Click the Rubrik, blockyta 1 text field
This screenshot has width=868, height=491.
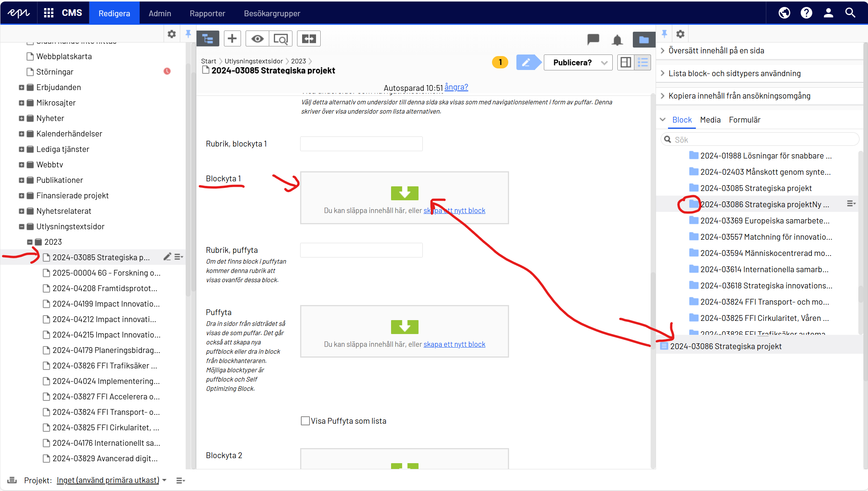pos(361,144)
